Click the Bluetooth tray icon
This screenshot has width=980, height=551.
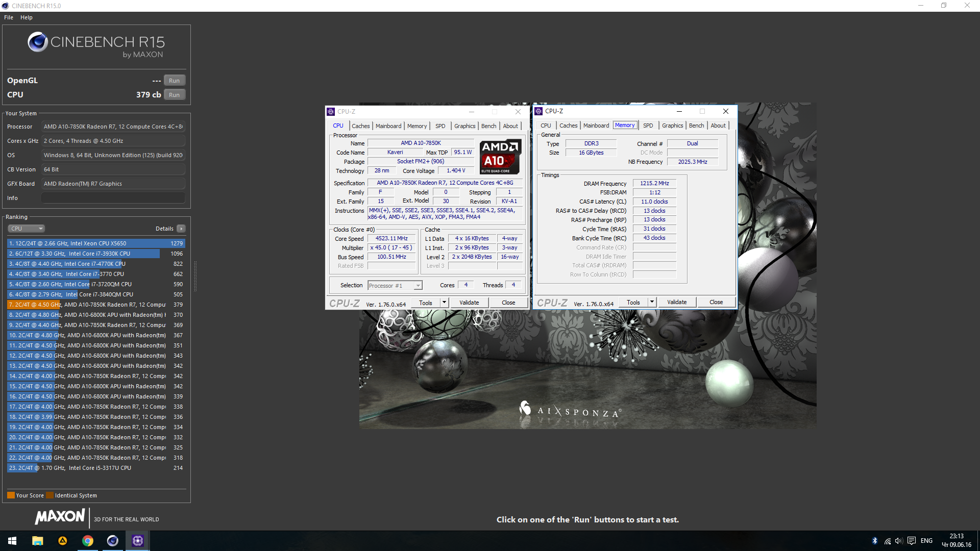tap(874, 541)
